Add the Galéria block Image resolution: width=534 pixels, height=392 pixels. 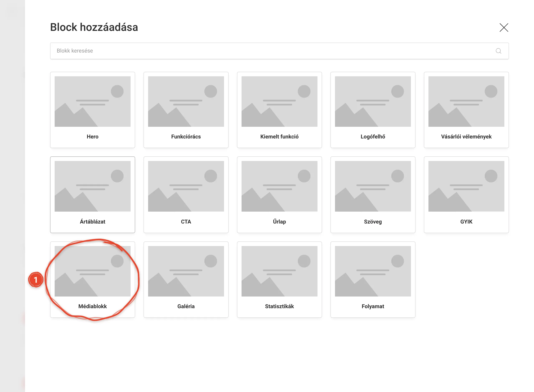pos(186,280)
